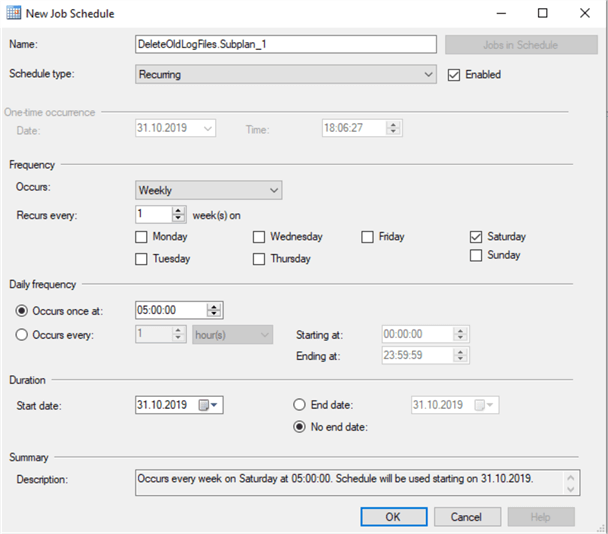
Task: Tick the Wednesday checkbox
Action: 259,237
